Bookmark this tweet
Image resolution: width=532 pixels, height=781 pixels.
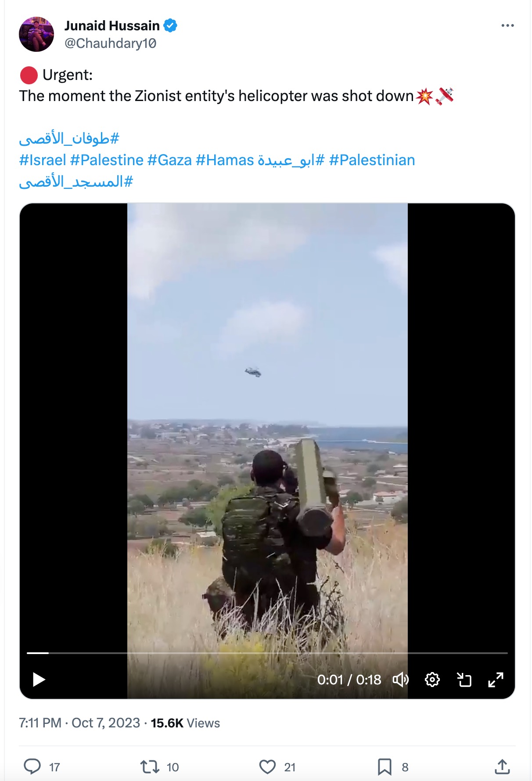click(x=385, y=767)
